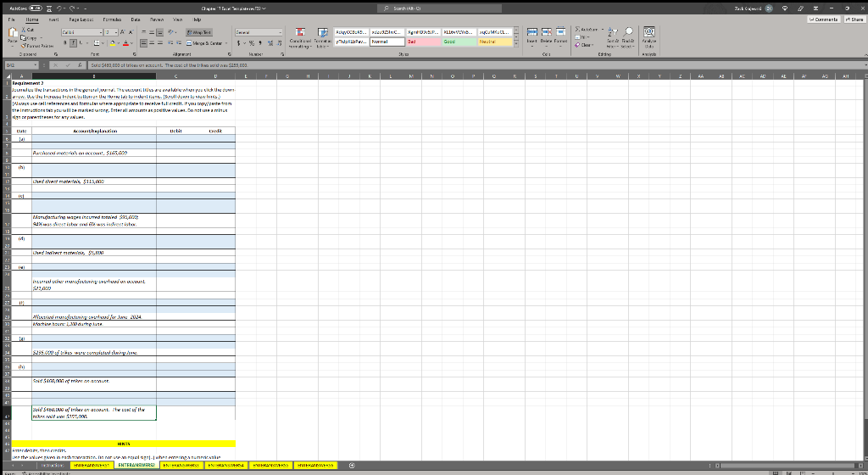Align text left
The height and width of the screenshot is (475, 868).
143,43
